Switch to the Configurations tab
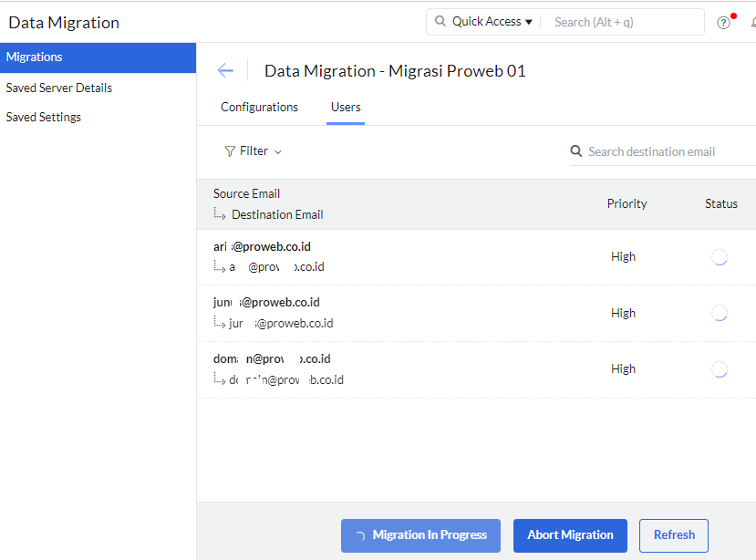This screenshot has width=756, height=560. pos(259,107)
